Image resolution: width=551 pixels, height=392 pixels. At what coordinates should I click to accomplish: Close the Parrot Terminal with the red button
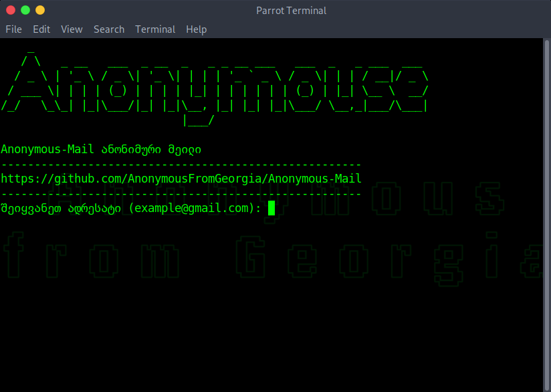pyautogui.click(x=11, y=10)
